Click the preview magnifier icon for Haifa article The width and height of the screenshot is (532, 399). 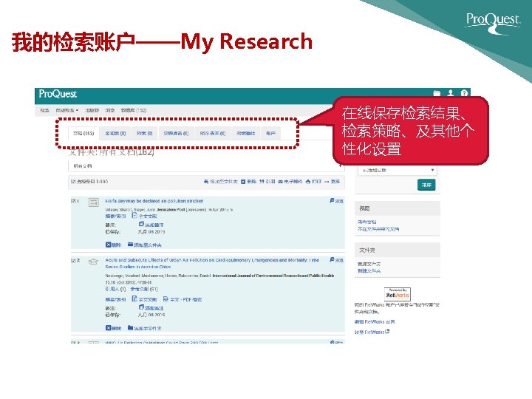click(332, 200)
